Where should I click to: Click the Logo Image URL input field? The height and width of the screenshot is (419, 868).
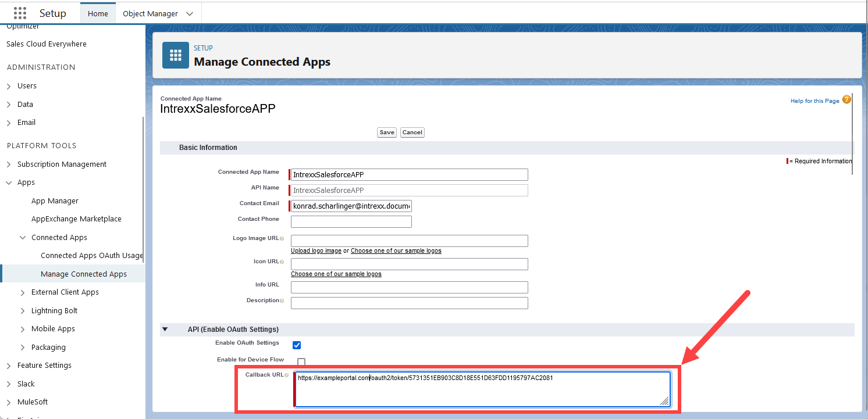(410, 241)
